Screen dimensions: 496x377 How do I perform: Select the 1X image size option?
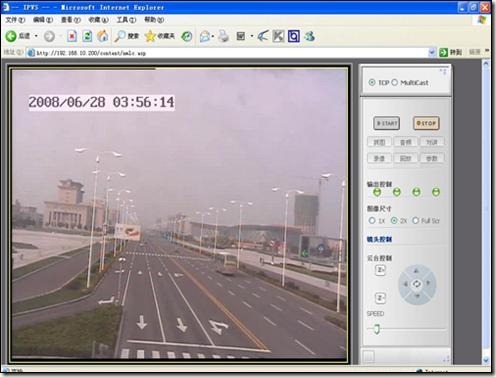[x=372, y=220]
